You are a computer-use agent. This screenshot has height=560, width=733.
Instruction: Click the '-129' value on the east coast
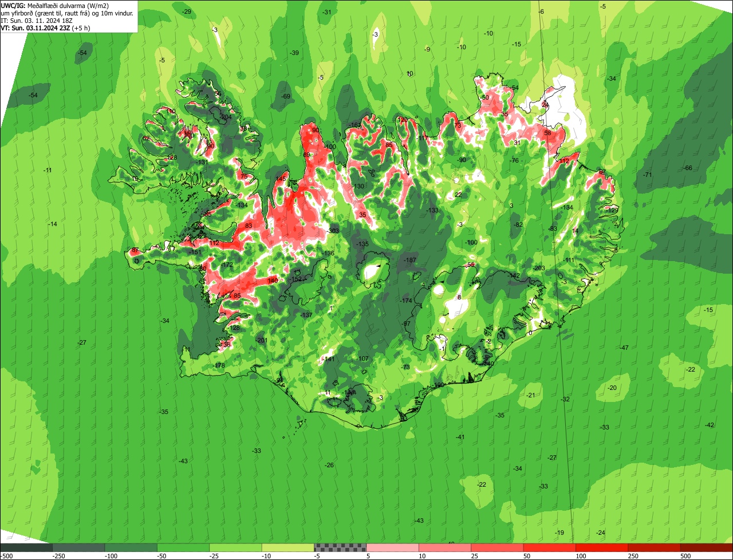pos(612,210)
